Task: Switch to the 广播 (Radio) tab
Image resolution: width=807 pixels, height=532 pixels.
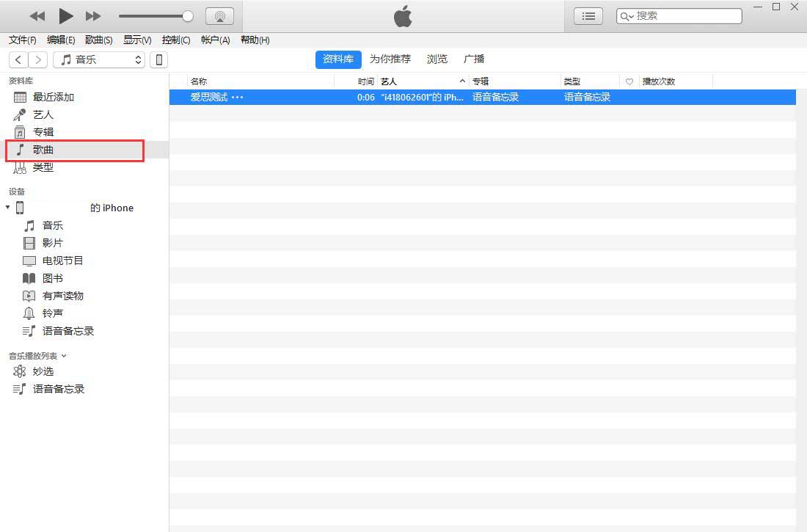Action: click(474, 59)
